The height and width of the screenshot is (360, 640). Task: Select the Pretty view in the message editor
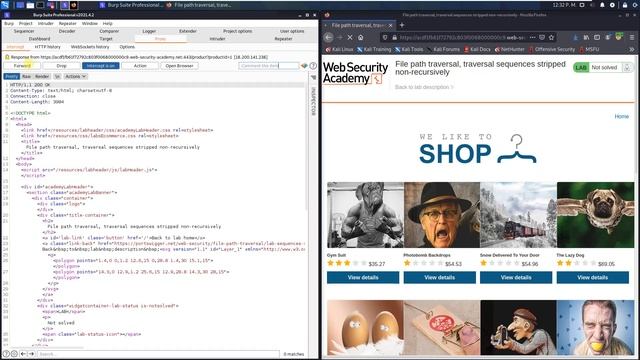click(x=11, y=77)
